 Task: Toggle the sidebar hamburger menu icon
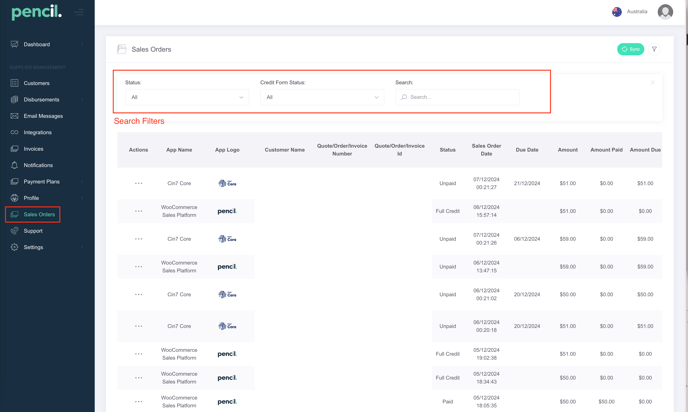[80, 13]
